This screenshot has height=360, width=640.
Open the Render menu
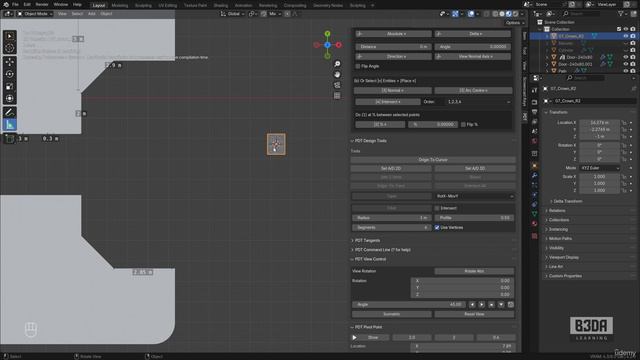[42, 4]
